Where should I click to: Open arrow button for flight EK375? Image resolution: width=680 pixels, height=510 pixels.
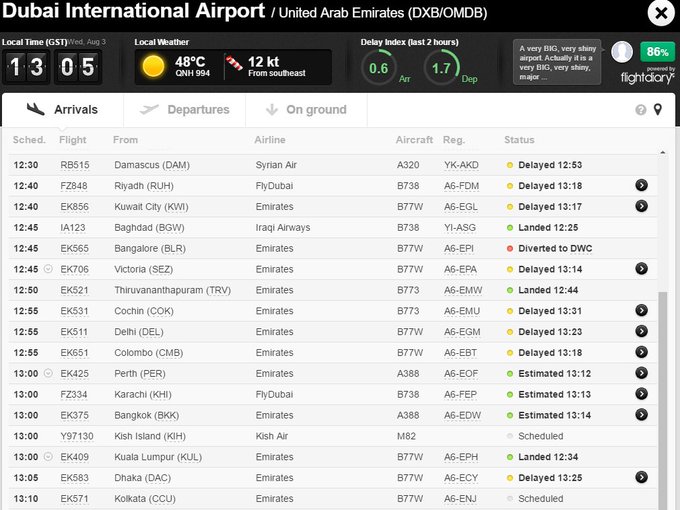click(641, 414)
